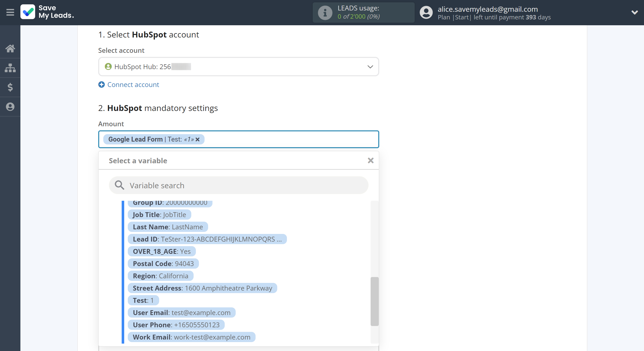This screenshot has height=351, width=644.
Task: Close the Select a variable panel
Action: pyautogui.click(x=371, y=160)
